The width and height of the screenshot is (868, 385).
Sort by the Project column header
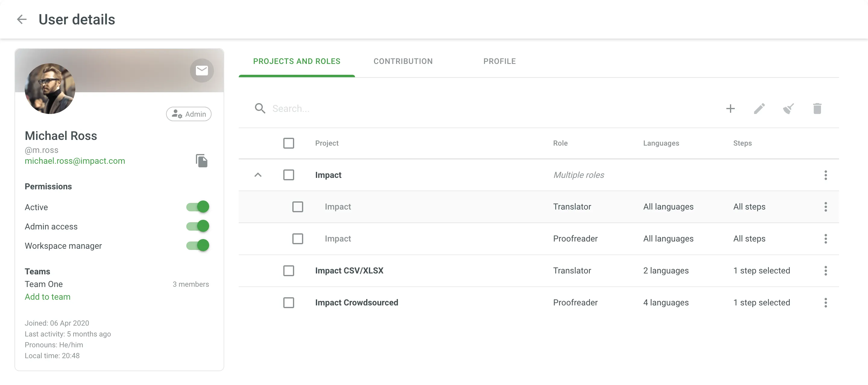point(326,143)
